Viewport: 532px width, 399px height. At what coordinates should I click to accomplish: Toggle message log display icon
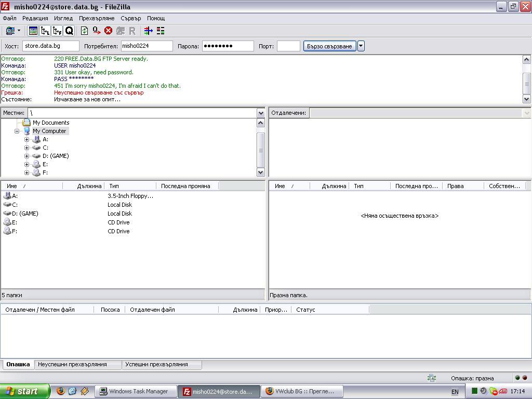(33, 31)
